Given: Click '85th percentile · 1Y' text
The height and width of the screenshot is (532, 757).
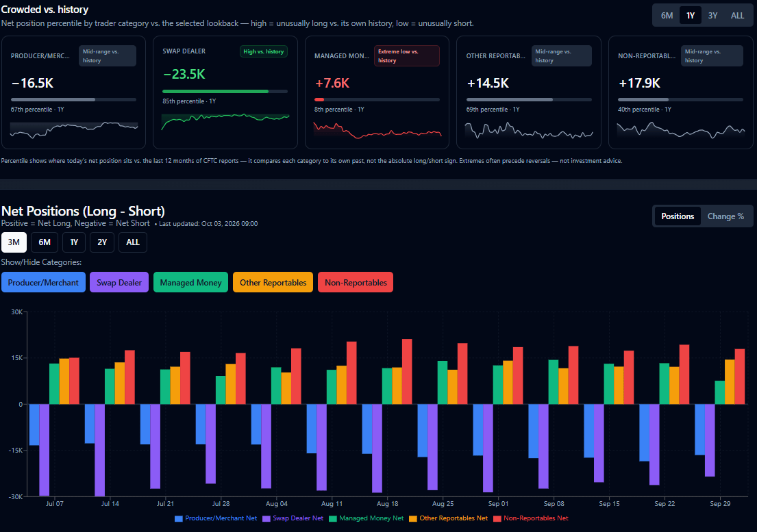Looking at the screenshot, I should coord(189,101).
